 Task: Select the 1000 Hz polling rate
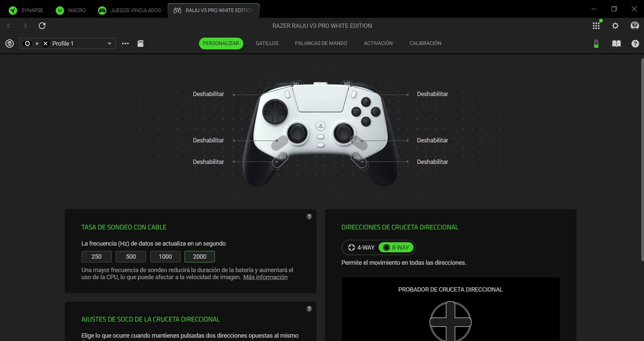click(x=165, y=257)
